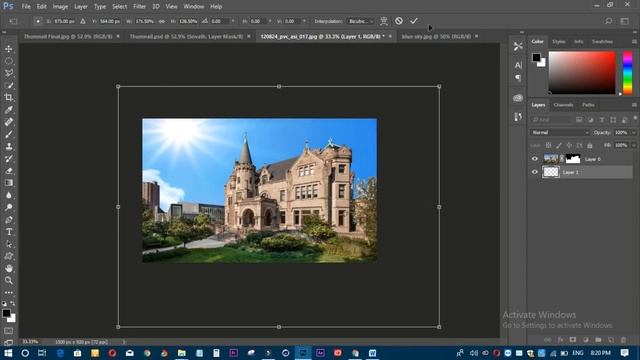
Task: Open the layer filter Kind dropdown
Action: 551,120
